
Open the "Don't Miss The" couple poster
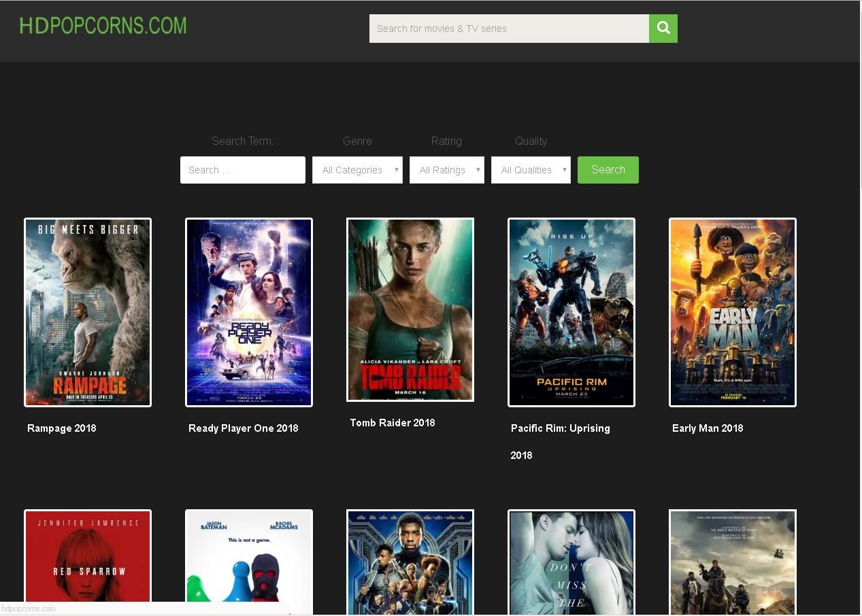pyautogui.click(x=571, y=562)
